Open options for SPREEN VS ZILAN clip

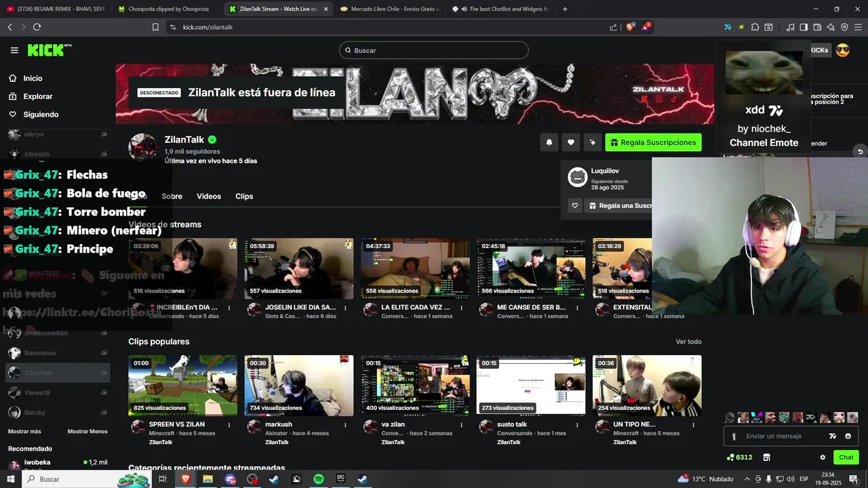tap(229, 425)
